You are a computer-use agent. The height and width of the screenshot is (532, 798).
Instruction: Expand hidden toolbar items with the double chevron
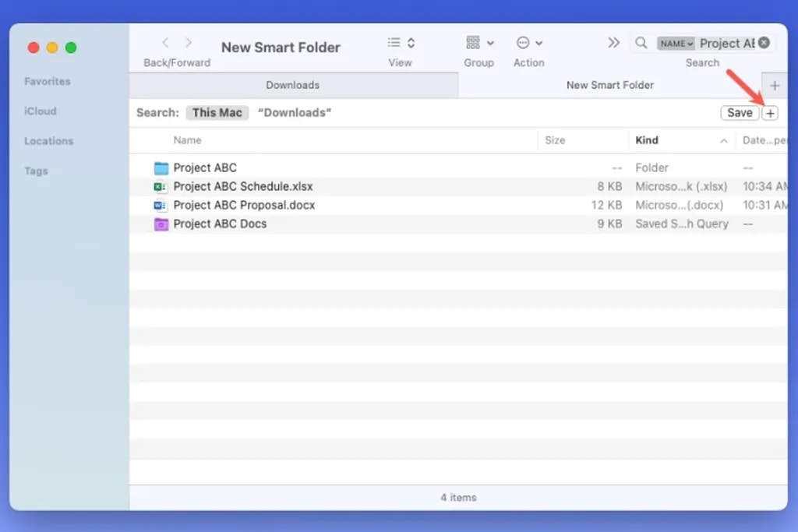tap(614, 43)
